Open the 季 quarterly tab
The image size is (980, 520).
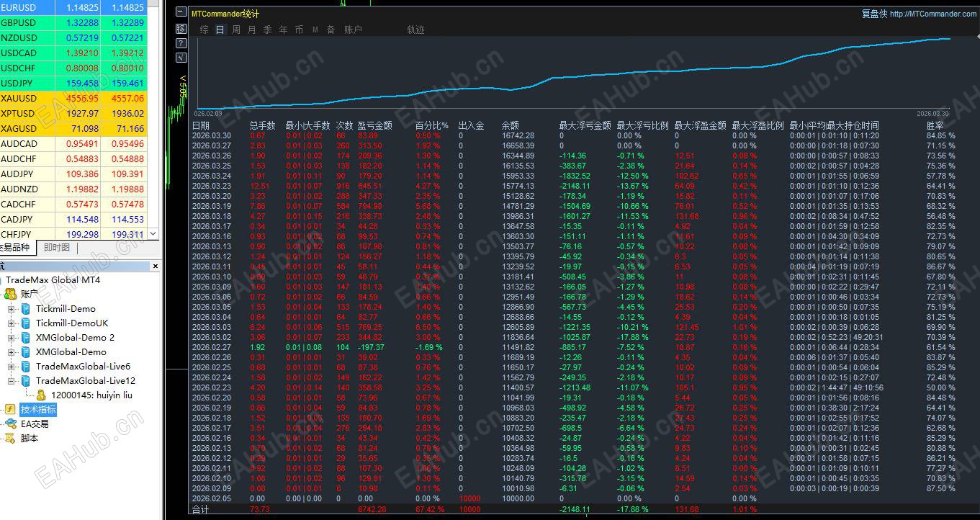pos(267,30)
